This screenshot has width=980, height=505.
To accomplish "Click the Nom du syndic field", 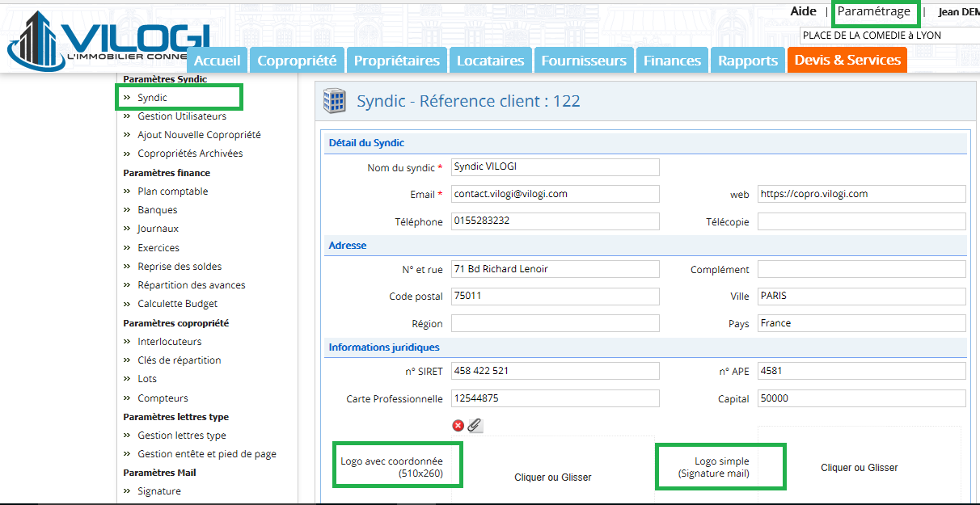I will pyautogui.click(x=555, y=167).
